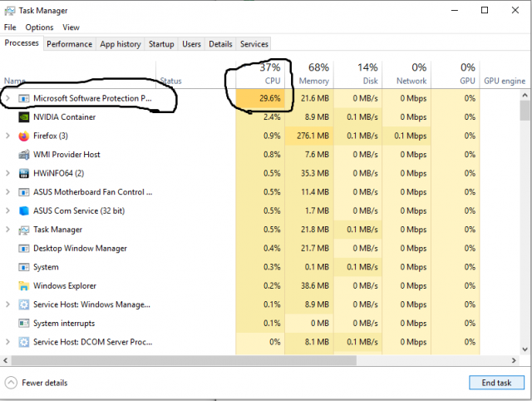Switch to the Performance tab
Image resolution: width=532 pixels, height=401 pixels.
coord(68,43)
